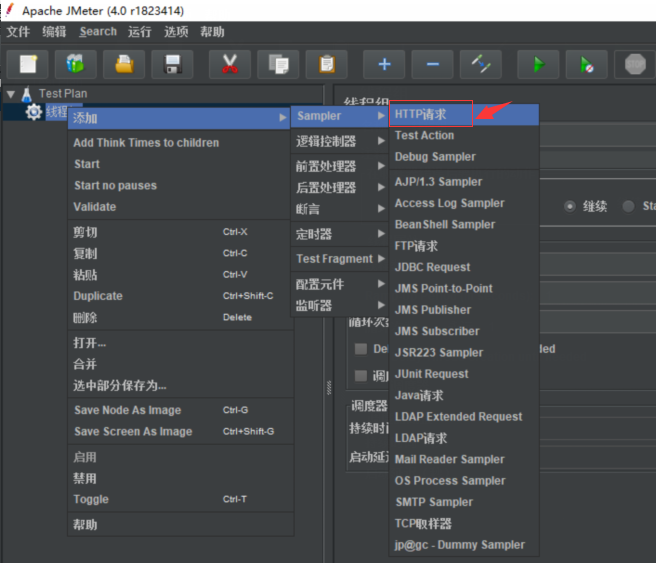Image resolution: width=656 pixels, height=563 pixels.
Task: Choose Test Action sampler
Action: [x=464, y=136]
